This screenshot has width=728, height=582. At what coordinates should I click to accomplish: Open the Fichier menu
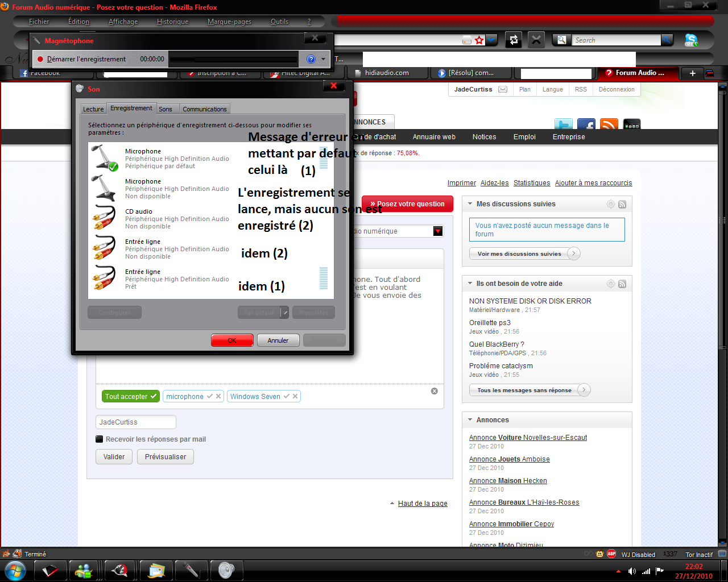(x=39, y=22)
